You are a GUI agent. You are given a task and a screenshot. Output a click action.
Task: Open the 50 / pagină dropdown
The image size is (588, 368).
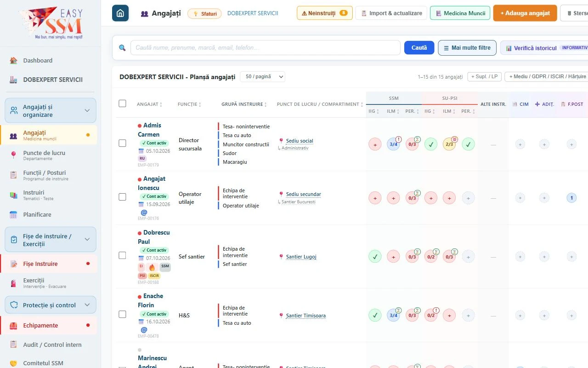pyautogui.click(x=263, y=77)
